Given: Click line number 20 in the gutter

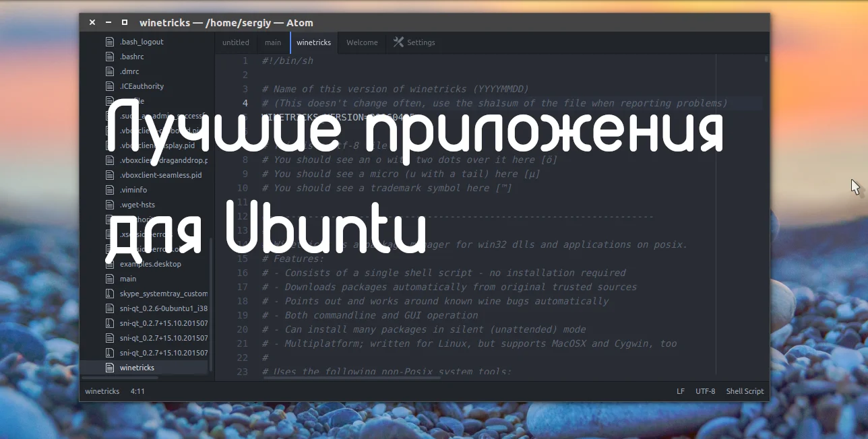Looking at the screenshot, I should [x=243, y=329].
